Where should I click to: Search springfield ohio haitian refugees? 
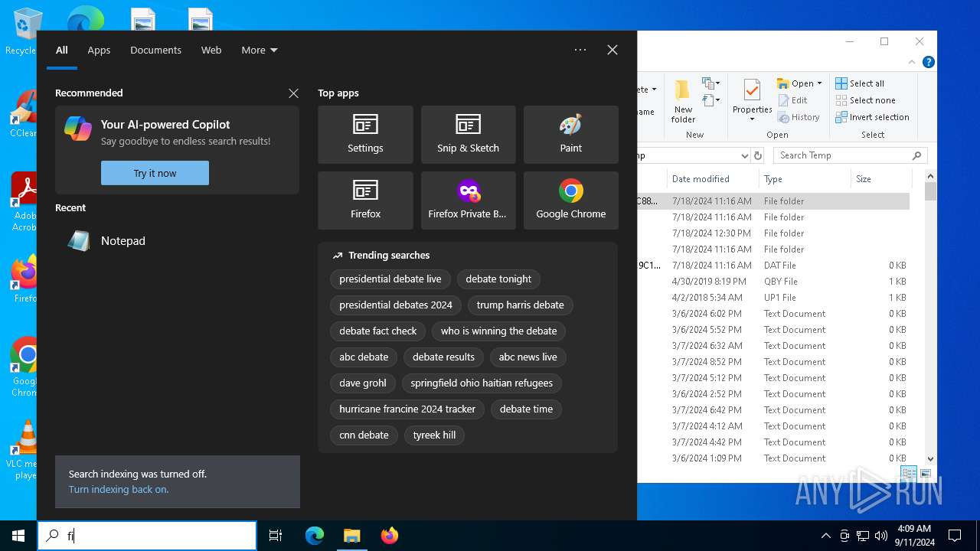(x=482, y=383)
